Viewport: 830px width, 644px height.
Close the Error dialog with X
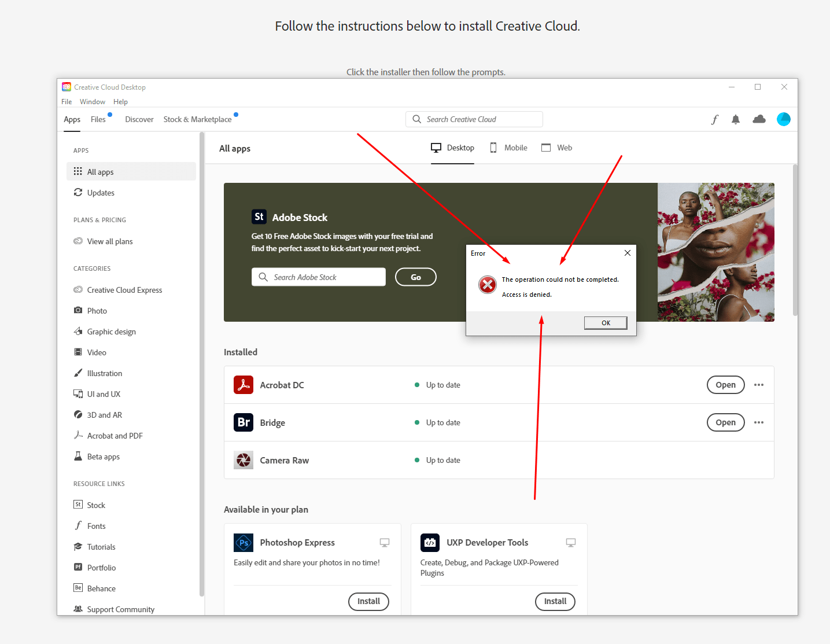(628, 253)
